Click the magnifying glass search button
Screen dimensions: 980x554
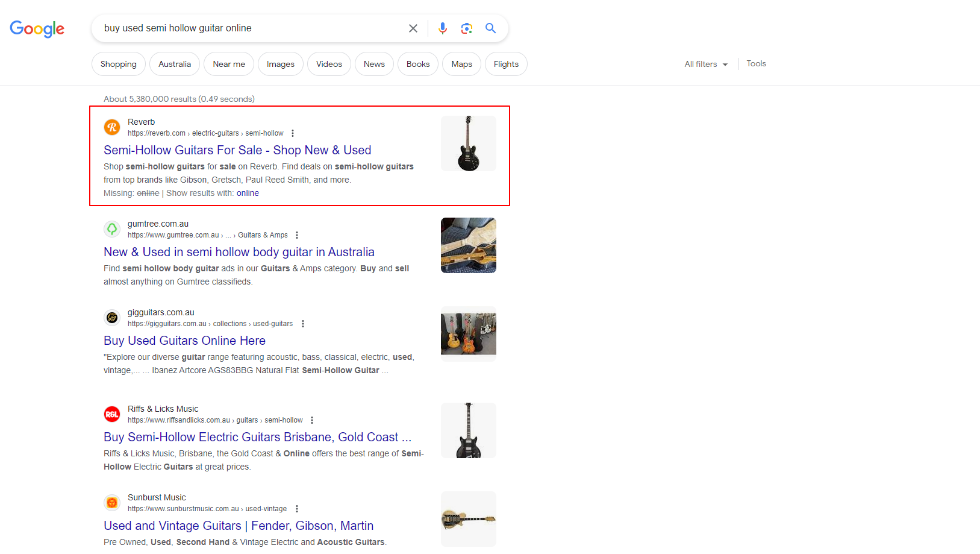pyautogui.click(x=491, y=28)
